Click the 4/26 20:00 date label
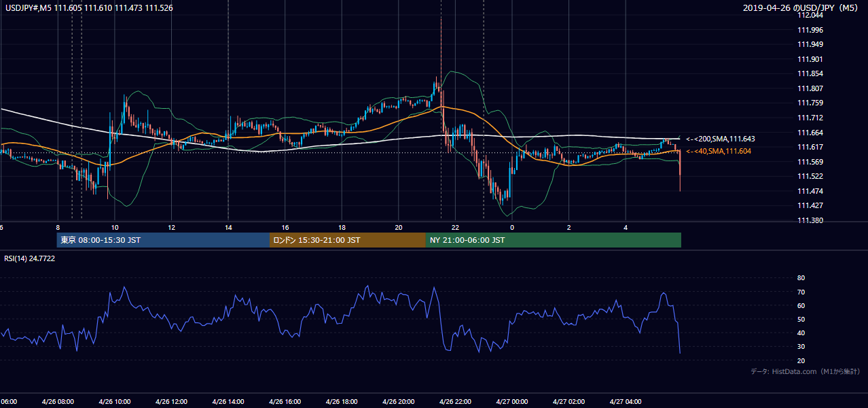This screenshot has height=408, width=868. [398, 402]
